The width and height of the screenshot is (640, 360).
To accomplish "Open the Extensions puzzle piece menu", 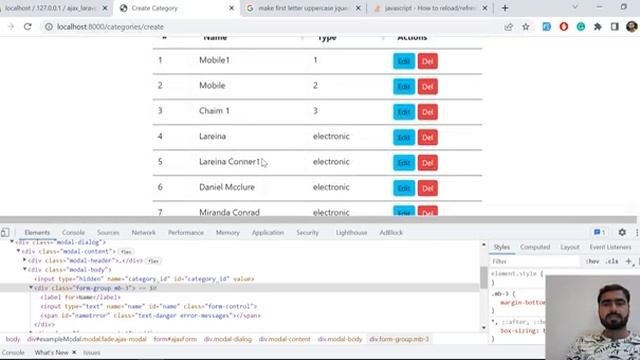I will (x=598, y=27).
